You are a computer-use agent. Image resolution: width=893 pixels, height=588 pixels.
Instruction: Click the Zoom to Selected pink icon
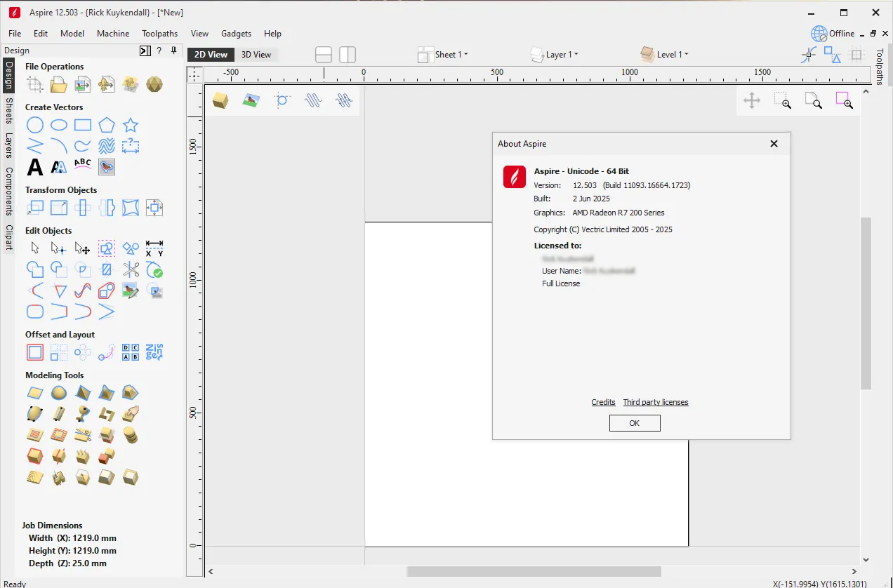(x=844, y=101)
